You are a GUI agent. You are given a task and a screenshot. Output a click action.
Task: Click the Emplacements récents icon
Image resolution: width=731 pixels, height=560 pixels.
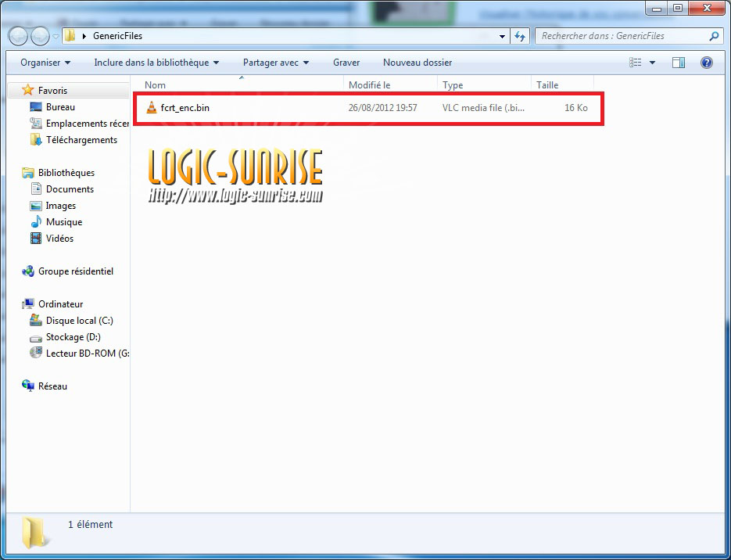tap(36, 123)
